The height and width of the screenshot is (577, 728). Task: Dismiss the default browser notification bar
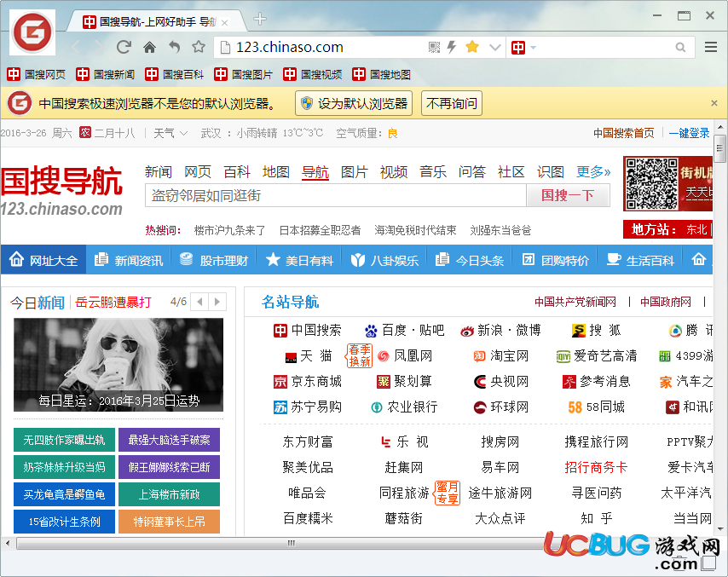point(714,103)
